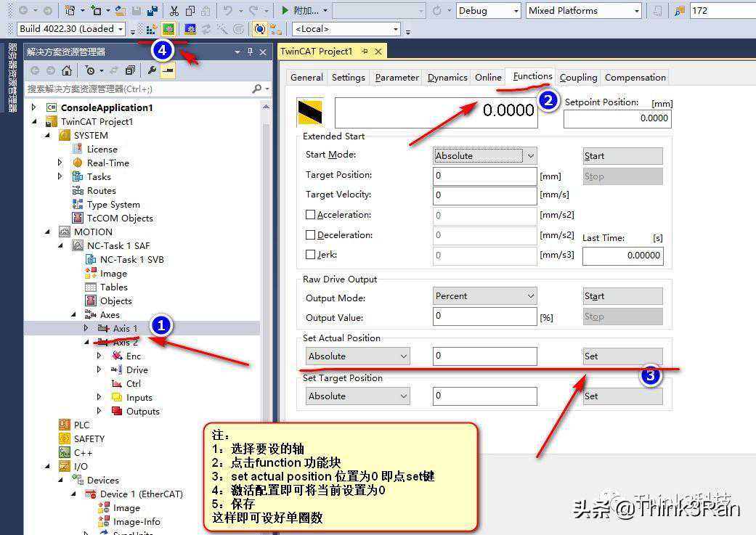Click the Save All icon in toolbar

coord(153,11)
